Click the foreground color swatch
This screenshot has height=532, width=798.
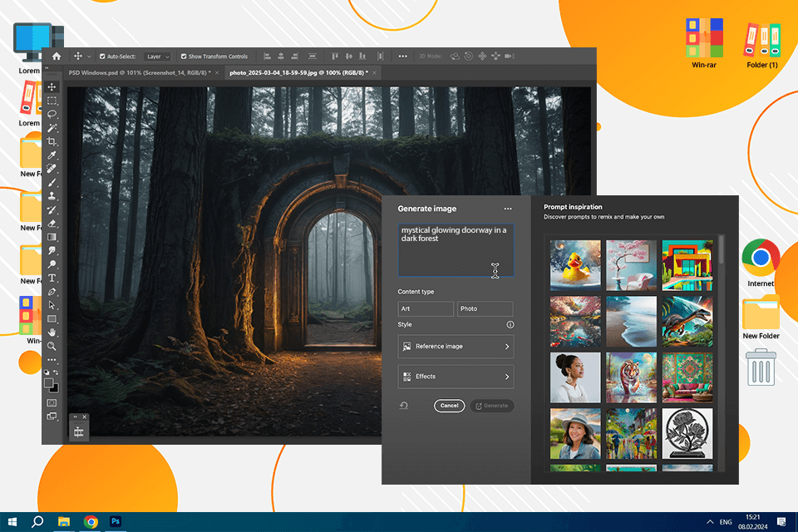coord(49,383)
